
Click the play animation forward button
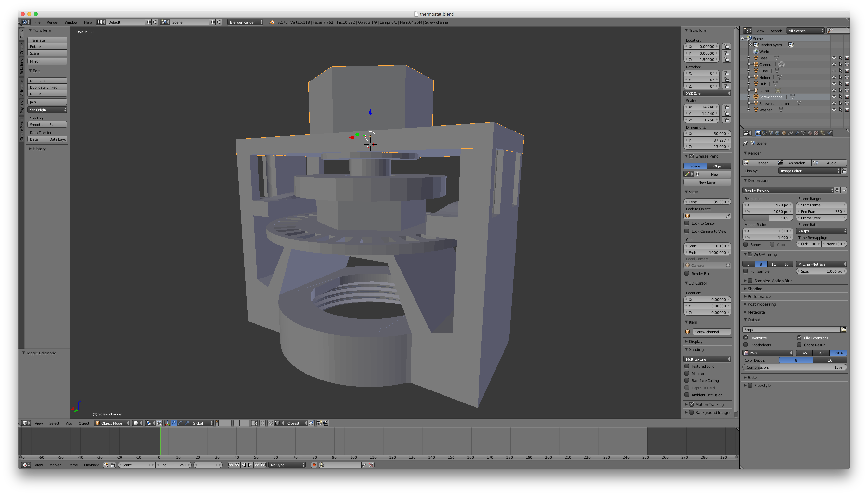point(250,465)
